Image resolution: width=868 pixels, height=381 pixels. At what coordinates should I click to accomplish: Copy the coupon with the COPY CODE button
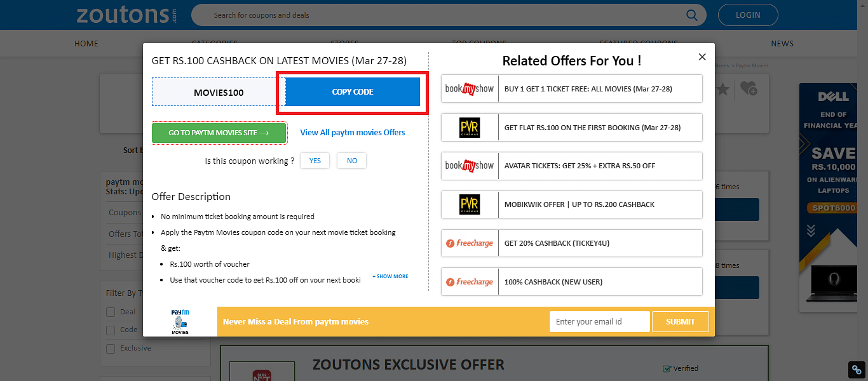pos(353,92)
